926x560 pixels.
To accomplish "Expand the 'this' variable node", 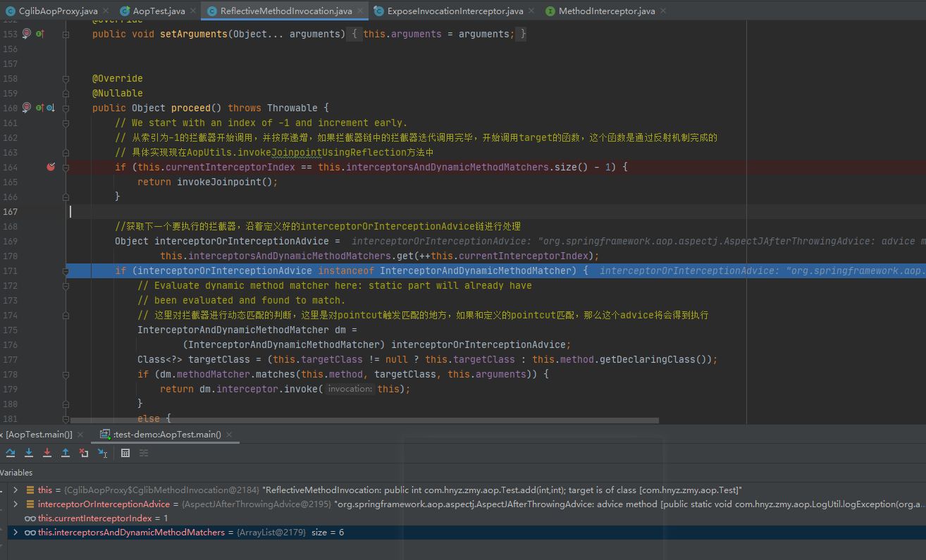I will tap(16, 490).
